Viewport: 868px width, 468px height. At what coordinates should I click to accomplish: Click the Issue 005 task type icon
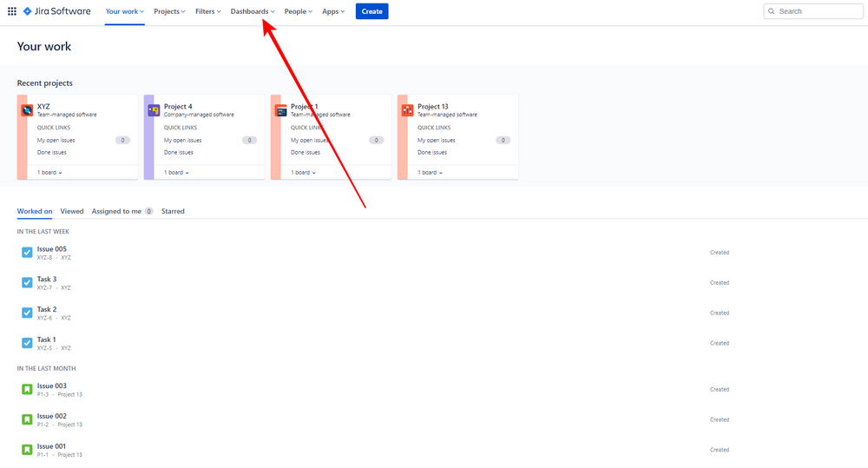pyautogui.click(x=27, y=253)
